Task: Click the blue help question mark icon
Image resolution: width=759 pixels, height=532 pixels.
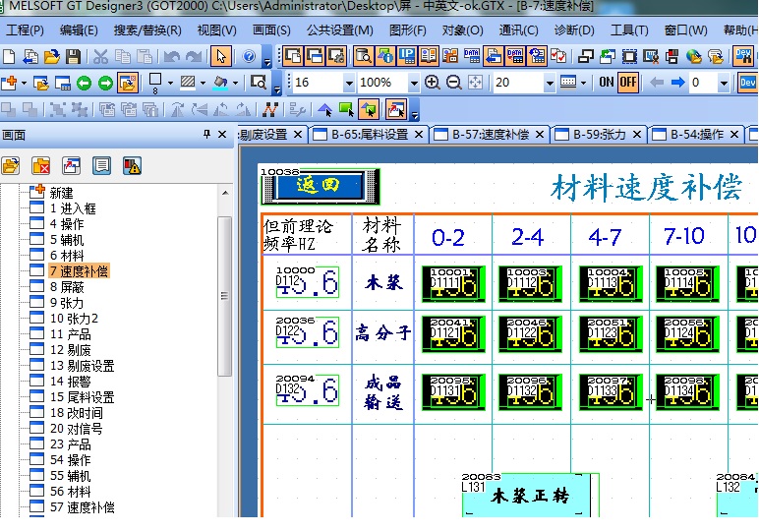Action: point(249,57)
